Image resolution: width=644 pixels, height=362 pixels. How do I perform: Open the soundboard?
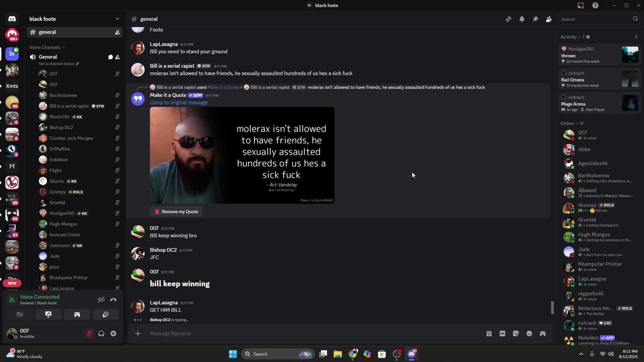coord(106,314)
